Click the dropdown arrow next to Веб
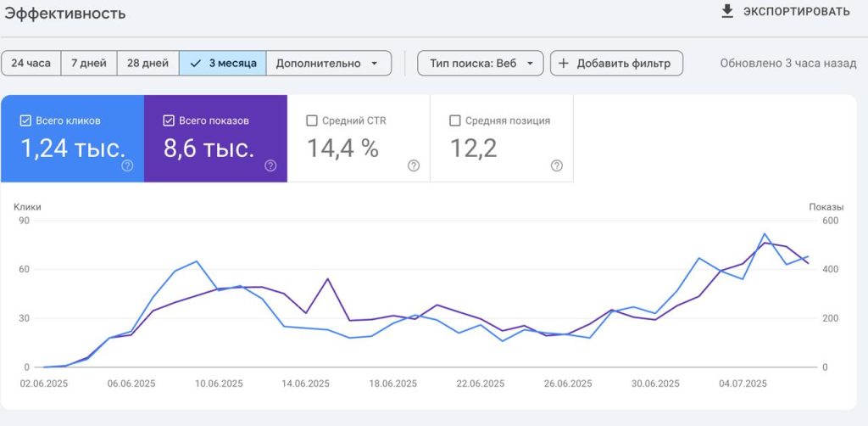The width and height of the screenshot is (868, 426). pos(530,63)
